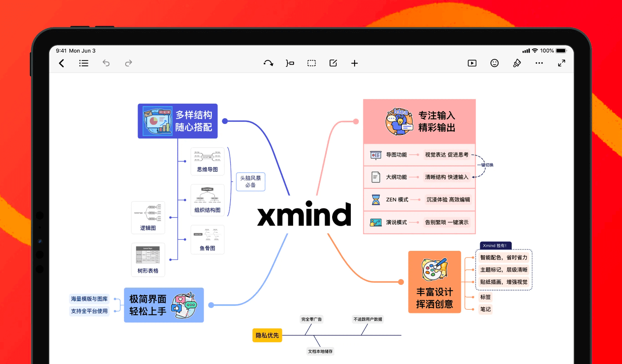
Task: Click the 思维导图 structure thumbnail
Action: pos(207,161)
